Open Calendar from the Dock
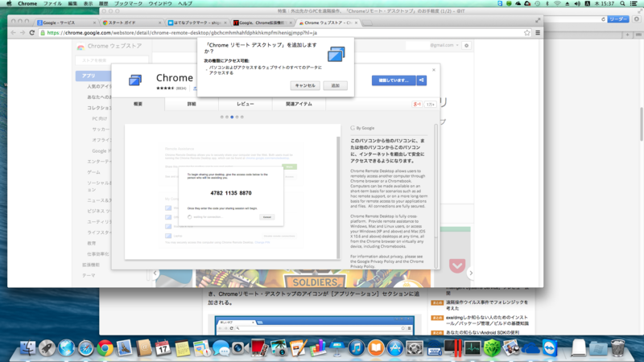This screenshot has height=362, width=644. [x=163, y=348]
